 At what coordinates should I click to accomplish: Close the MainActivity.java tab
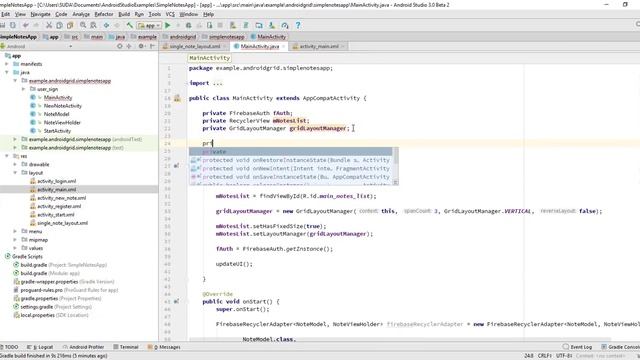click(x=283, y=47)
